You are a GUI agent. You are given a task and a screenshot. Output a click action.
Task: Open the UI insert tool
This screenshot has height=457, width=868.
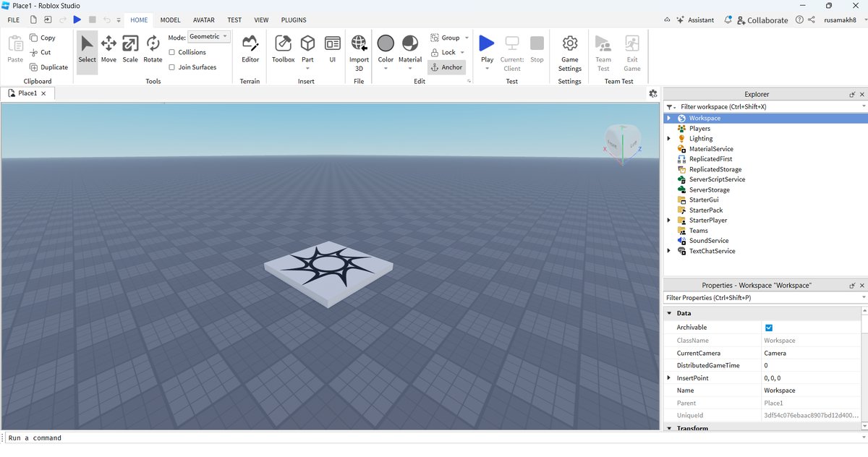tap(333, 51)
